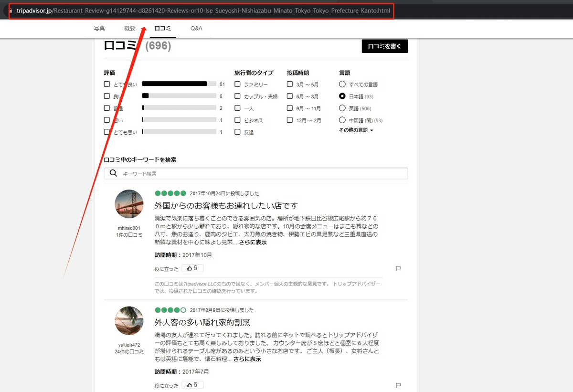Viewport: 573px width, 392px height.
Task: Click the 1件の口コミ text under mhirao001
Action: (x=129, y=235)
